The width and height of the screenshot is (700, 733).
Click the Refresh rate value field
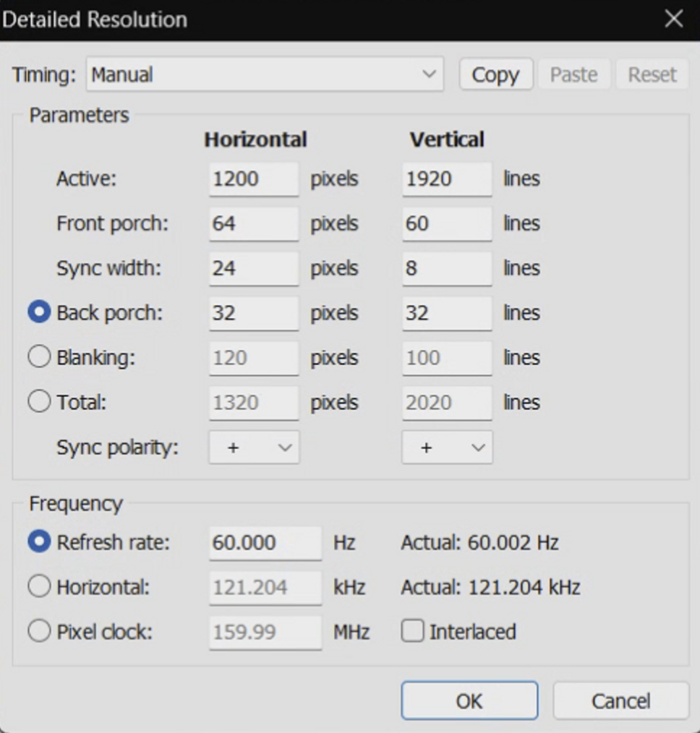(265, 543)
